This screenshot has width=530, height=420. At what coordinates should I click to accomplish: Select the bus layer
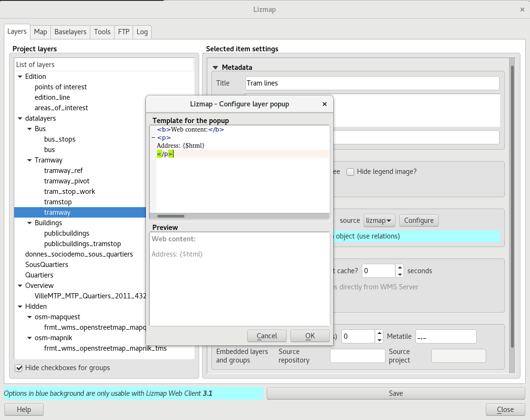[49, 150]
